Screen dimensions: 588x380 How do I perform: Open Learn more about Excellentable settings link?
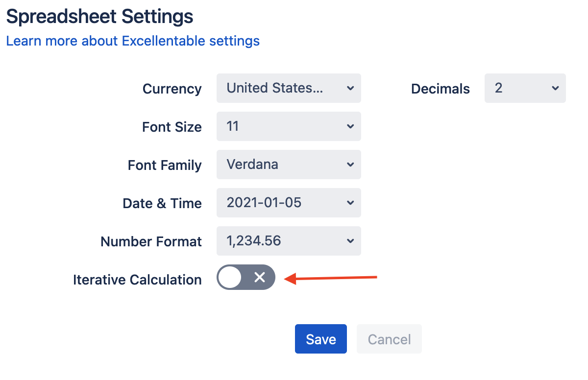[x=133, y=41]
